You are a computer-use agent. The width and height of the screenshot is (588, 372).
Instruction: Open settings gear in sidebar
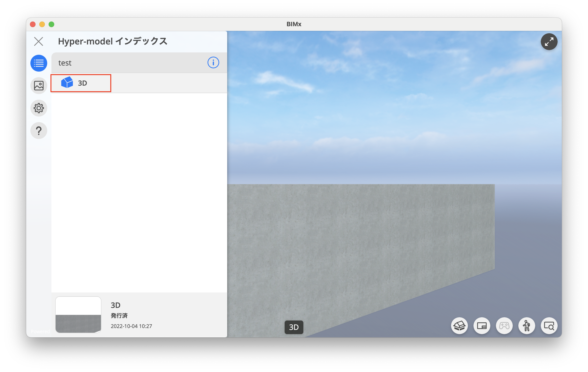point(39,108)
